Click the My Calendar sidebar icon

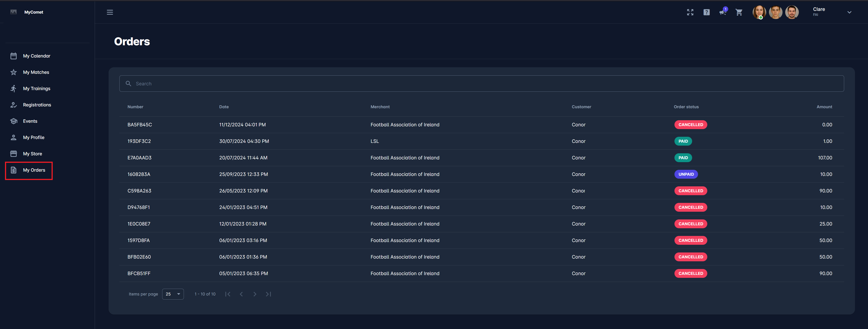14,56
